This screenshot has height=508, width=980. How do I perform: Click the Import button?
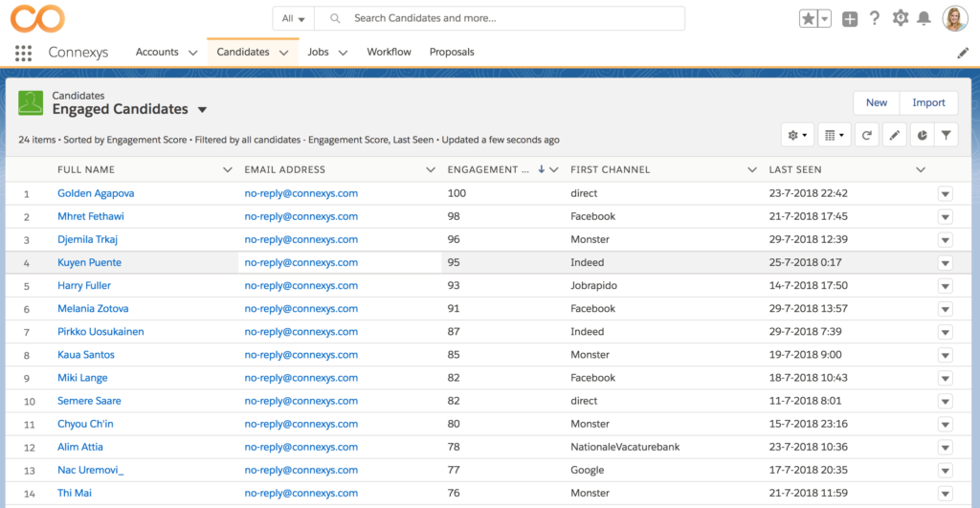click(x=928, y=102)
